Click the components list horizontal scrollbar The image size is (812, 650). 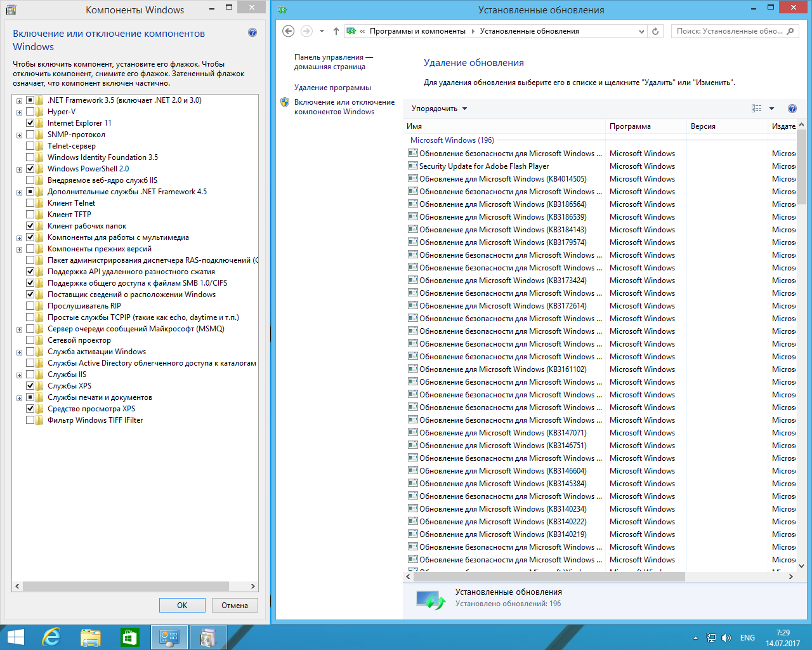126,587
